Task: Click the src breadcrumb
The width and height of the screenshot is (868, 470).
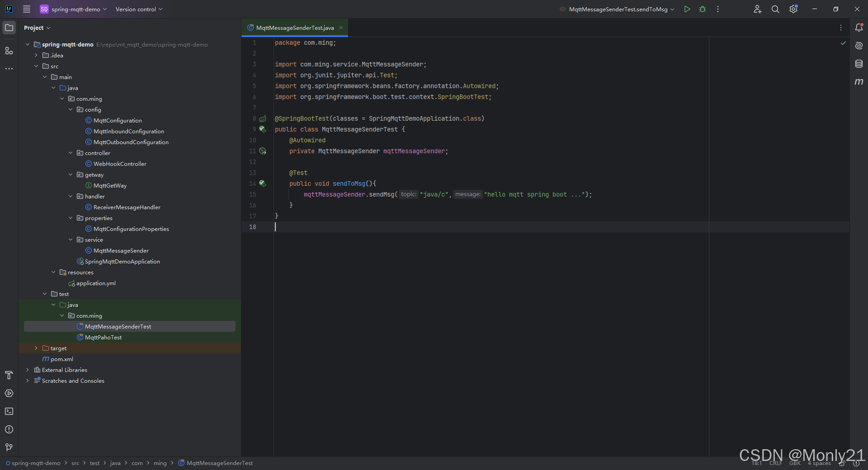Action: coord(75,463)
